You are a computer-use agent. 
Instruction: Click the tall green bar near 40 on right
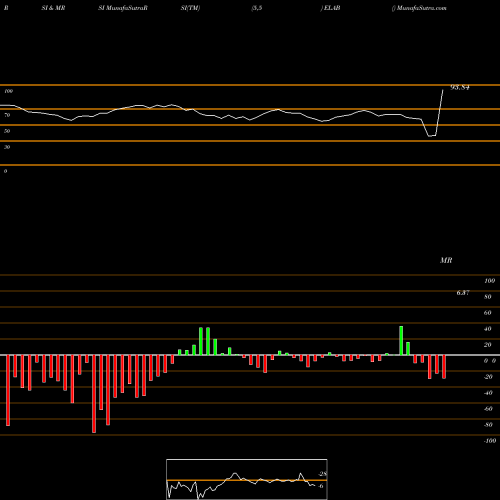[x=401, y=341]
